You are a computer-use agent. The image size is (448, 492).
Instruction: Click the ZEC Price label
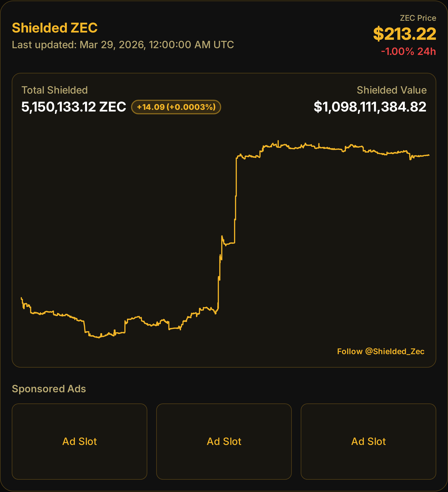[418, 18]
